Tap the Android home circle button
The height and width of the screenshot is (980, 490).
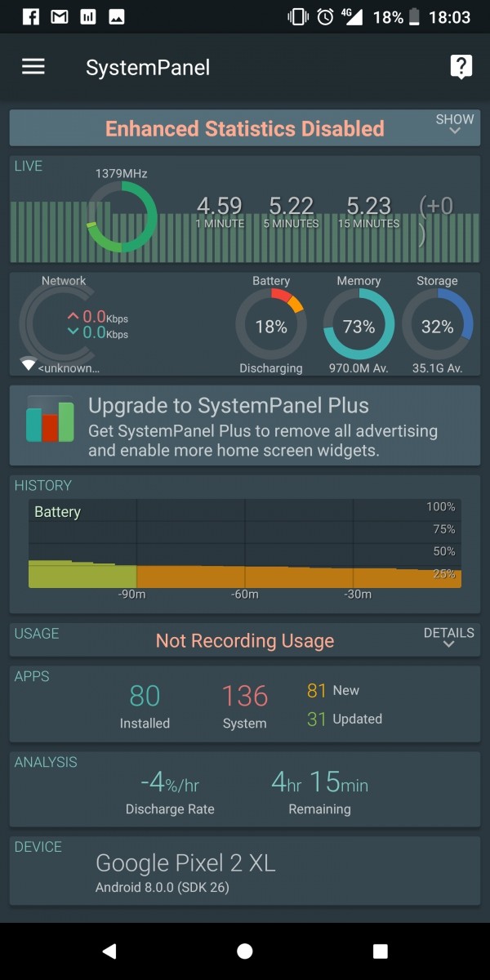pos(244,951)
